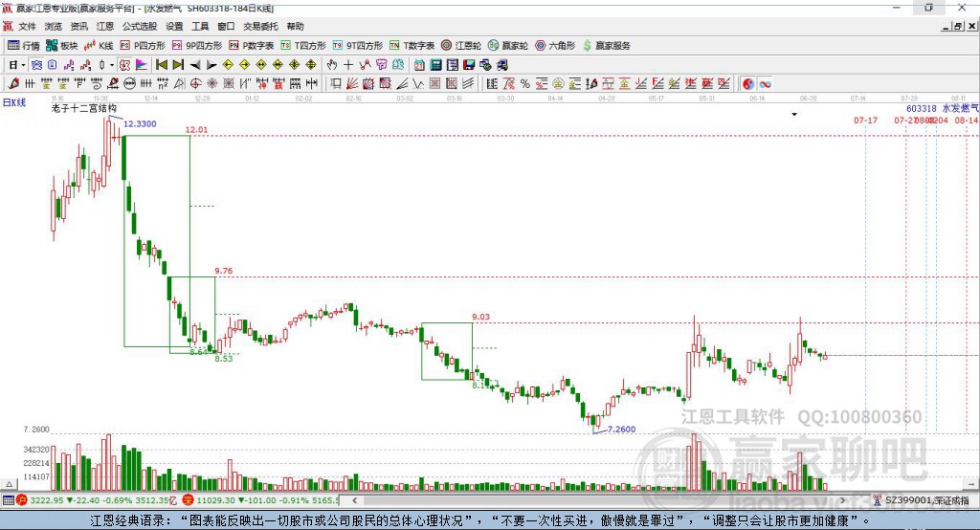Click the 深 Shenzhen index status icon
The width and height of the screenshot is (980, 530).
189,500
